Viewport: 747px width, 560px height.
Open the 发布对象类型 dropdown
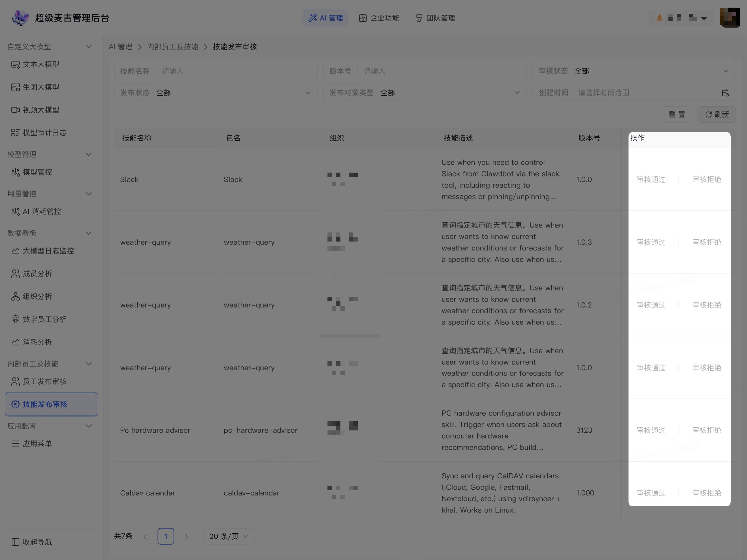point(425,93)
